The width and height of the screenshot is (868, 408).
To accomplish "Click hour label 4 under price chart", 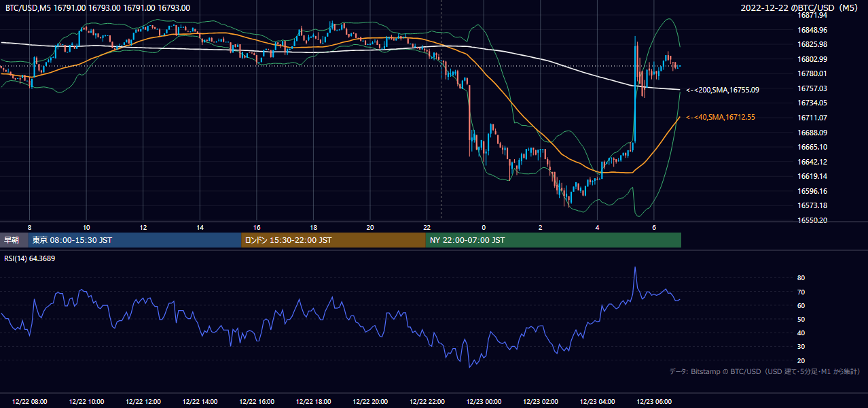I will pyautogui.click(x=597, y=227).
